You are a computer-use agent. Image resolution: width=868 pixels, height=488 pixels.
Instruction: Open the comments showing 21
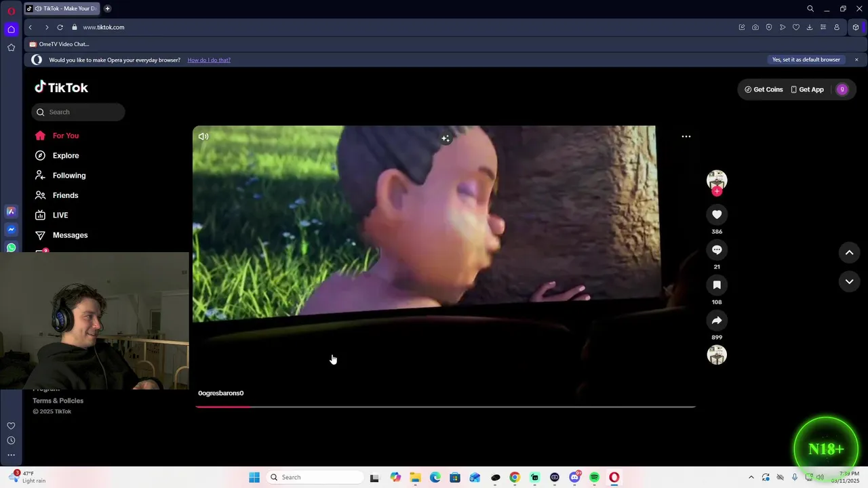[x=717, y=250]
